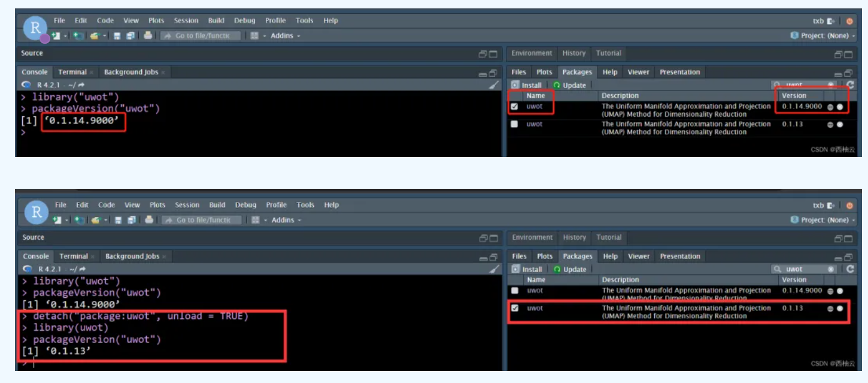Screen dimensions: 868x383
Task: Click Install button in top RStudio Packages
Action: pyautogui.click(x=526, y=85)
